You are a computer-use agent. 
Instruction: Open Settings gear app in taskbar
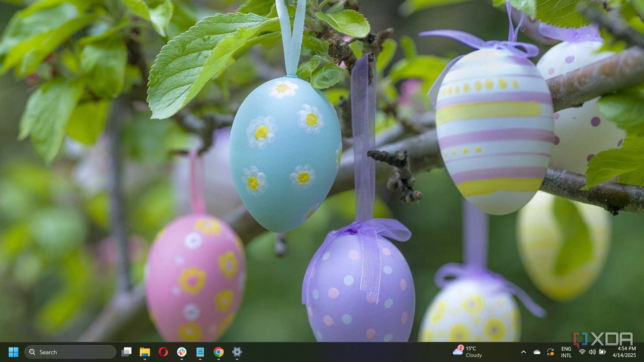coord(237,352)
